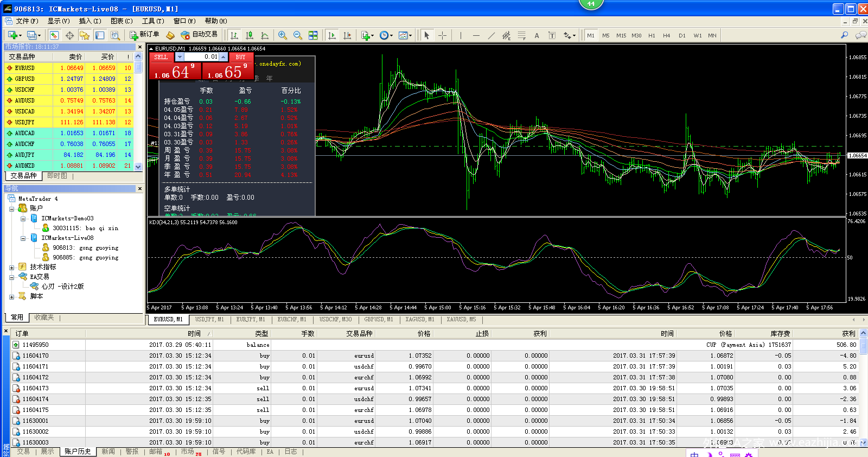
Task: Close the Market Watch panel
Action: [139, 47]
